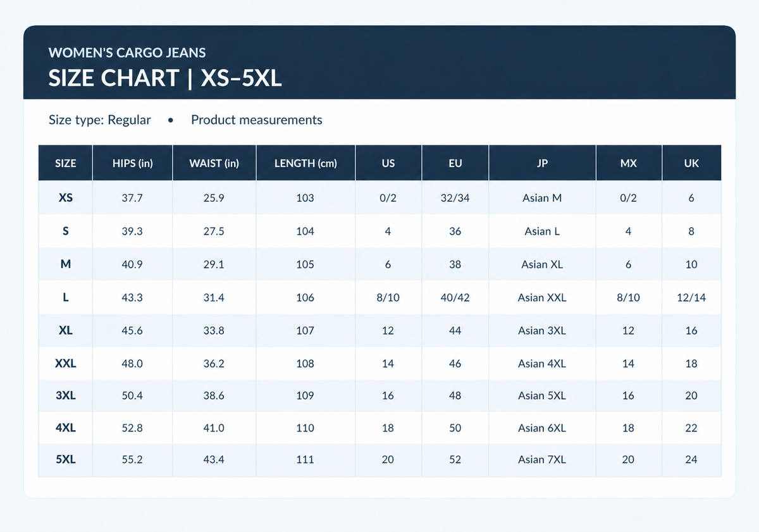Click the 43.4 waist measurement cell
Screen dimensions: 759x532
pos(214,460)
